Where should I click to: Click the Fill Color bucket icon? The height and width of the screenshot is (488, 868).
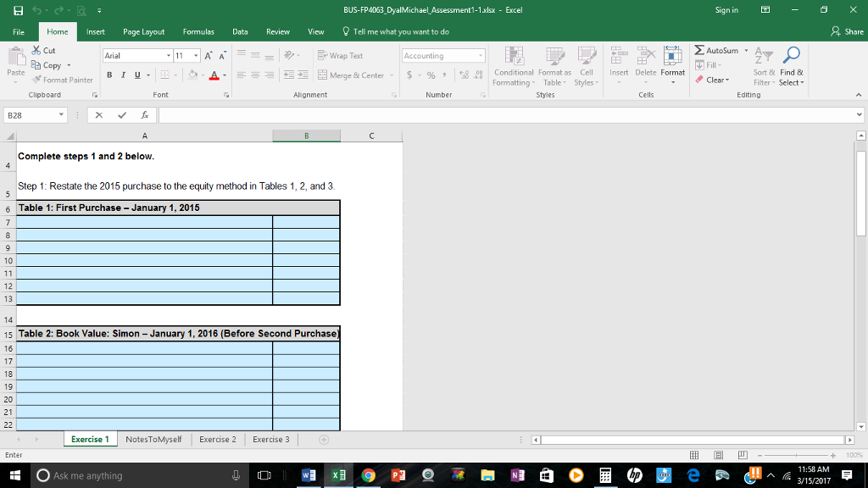192,75
